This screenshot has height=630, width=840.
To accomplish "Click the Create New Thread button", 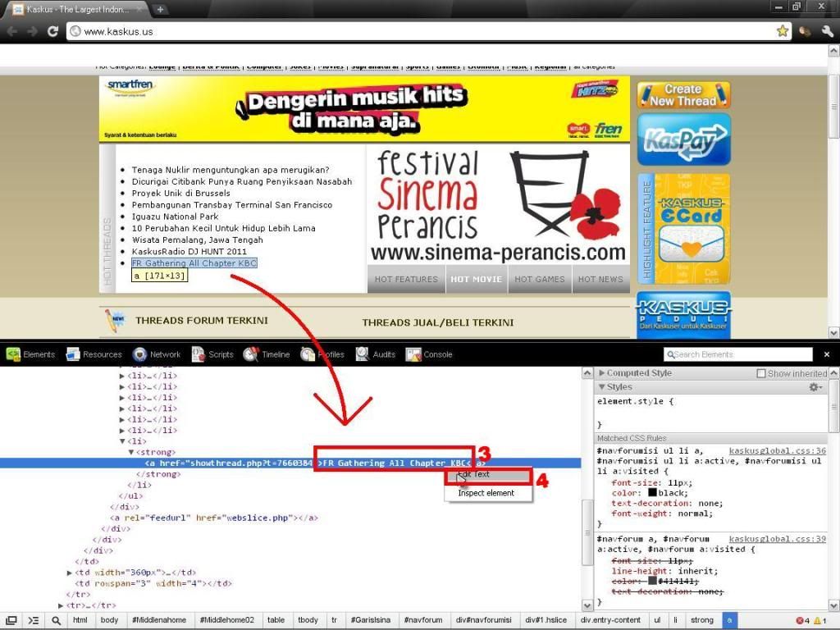I will tap(683, 95).
